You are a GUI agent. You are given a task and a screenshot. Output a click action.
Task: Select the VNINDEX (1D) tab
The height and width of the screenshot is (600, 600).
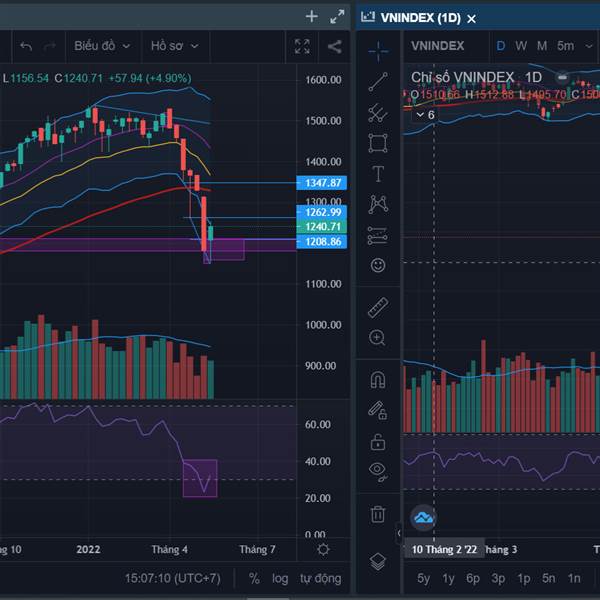(420, 18)
